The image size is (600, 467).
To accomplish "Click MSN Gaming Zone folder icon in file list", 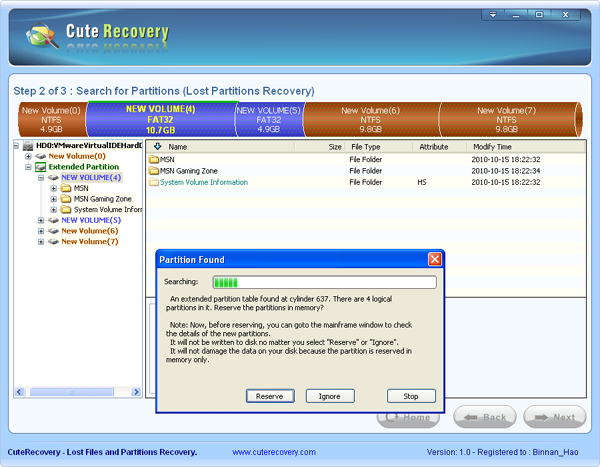I will coord(154,171).
